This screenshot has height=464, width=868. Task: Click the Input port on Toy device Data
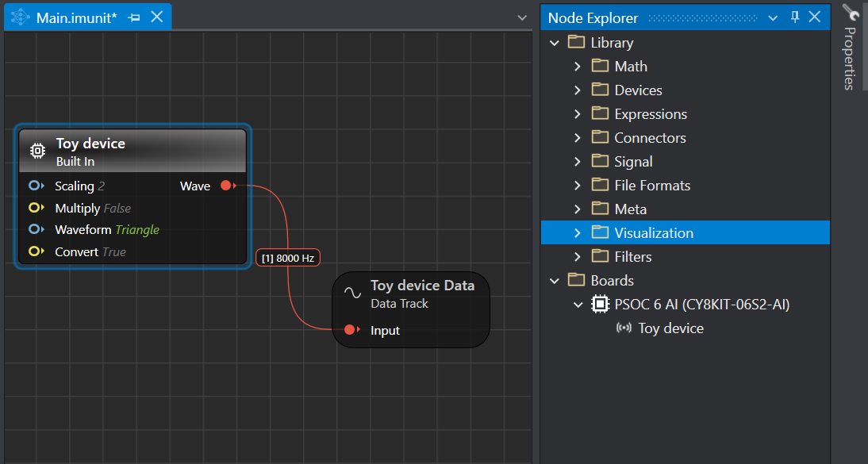point(351,330)
